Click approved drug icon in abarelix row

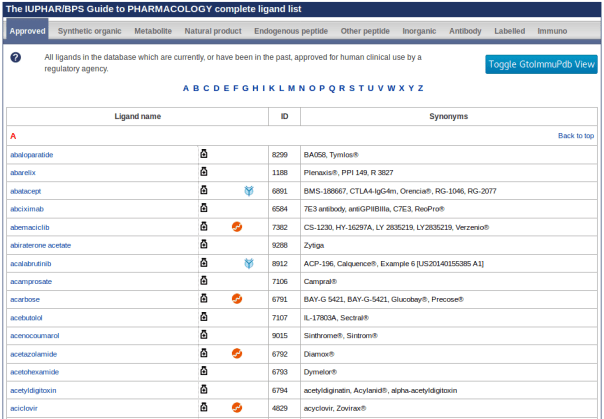point(204,171)
